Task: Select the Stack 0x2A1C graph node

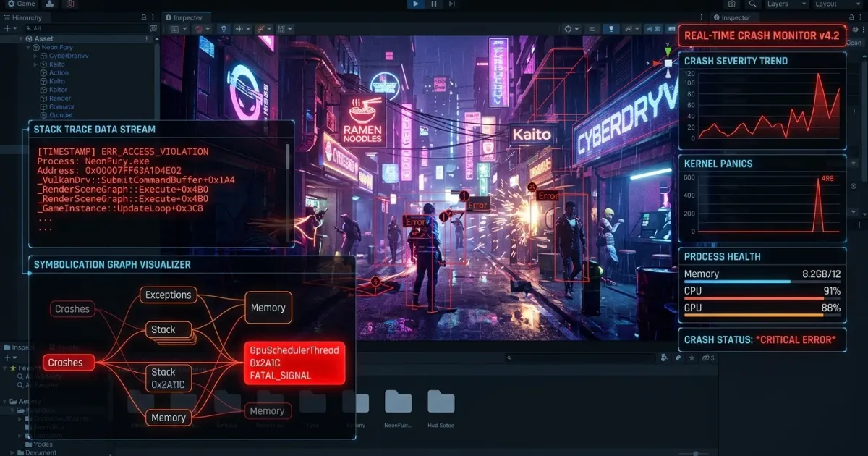Action: [x=169, y=377]
